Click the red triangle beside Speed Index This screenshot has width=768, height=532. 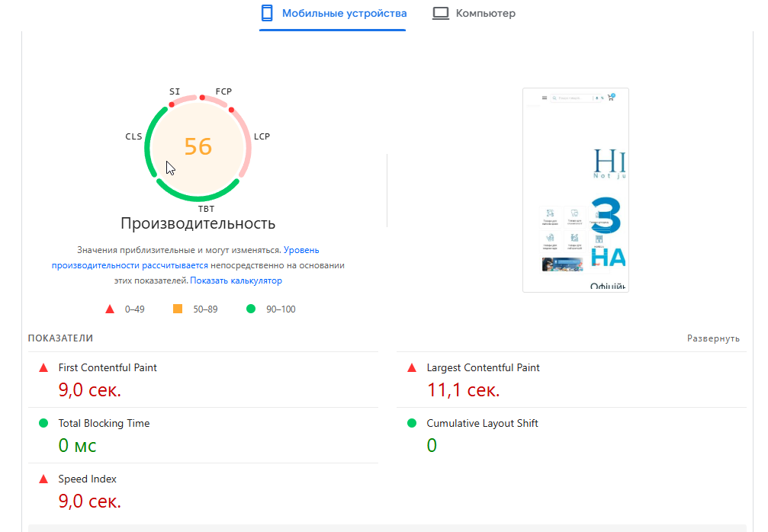[x=43, y=479]
